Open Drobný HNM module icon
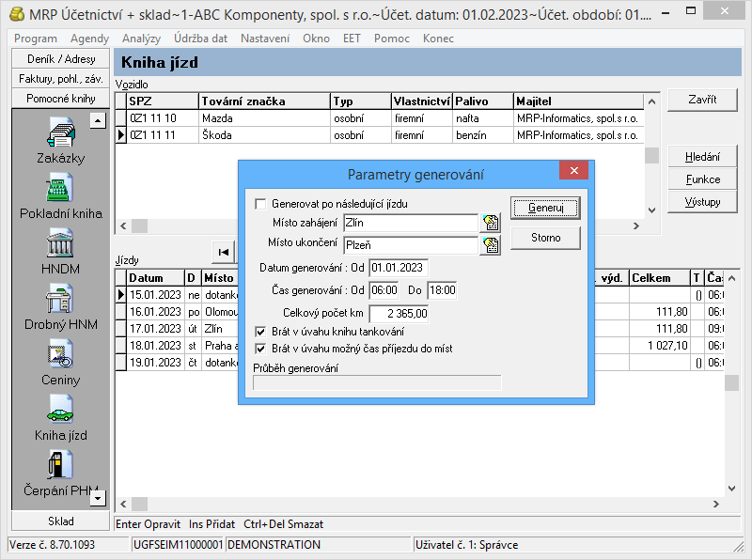Image resolution: width=752 pixels, height=560 pixels. coord(60,301)
